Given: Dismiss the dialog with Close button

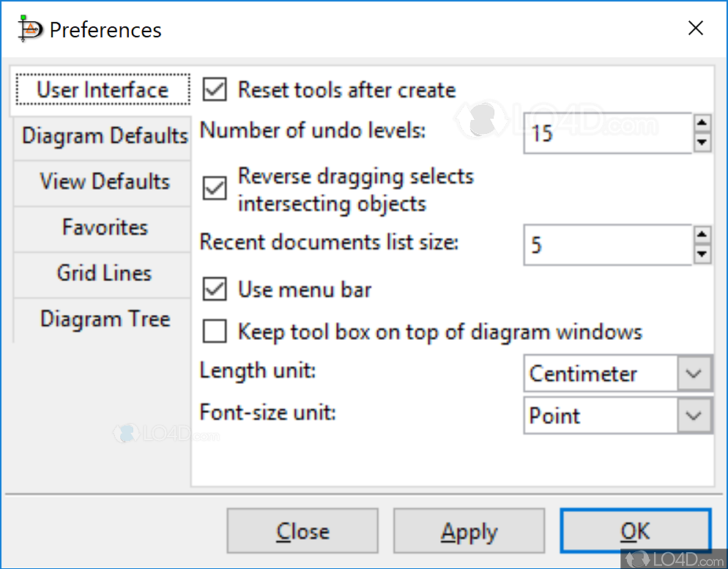Looking at the screenshot, I should pyautogui.click(x=302, y=531).
